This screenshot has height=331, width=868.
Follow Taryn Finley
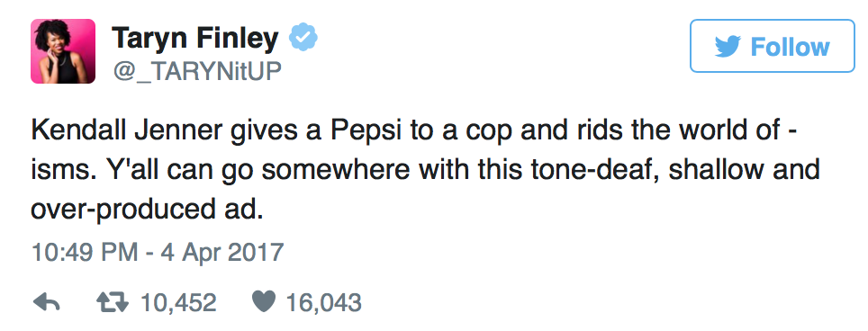pos(773,46)
